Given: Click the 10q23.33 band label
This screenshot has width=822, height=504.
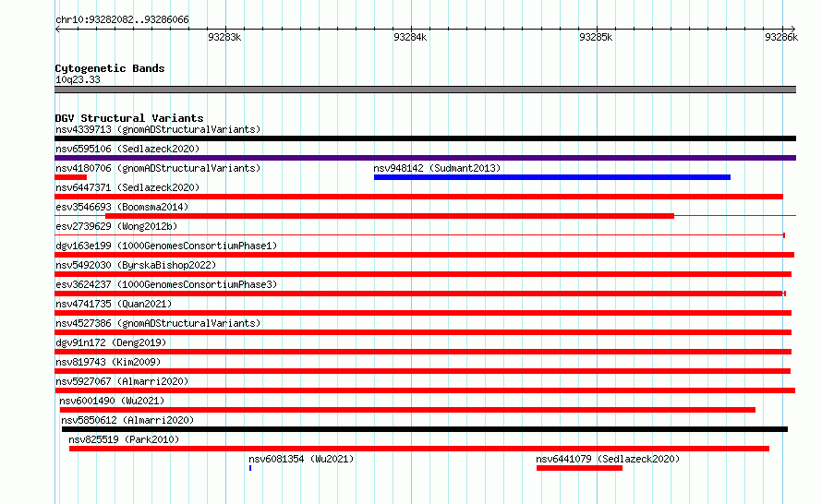Looking at the screenshot, I should point(78,79).
